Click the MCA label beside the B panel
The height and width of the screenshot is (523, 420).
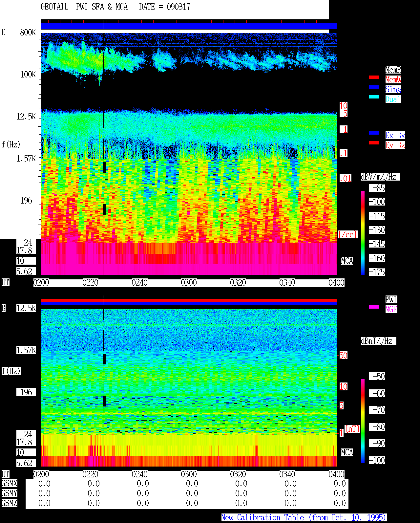[x=347, y=452]
